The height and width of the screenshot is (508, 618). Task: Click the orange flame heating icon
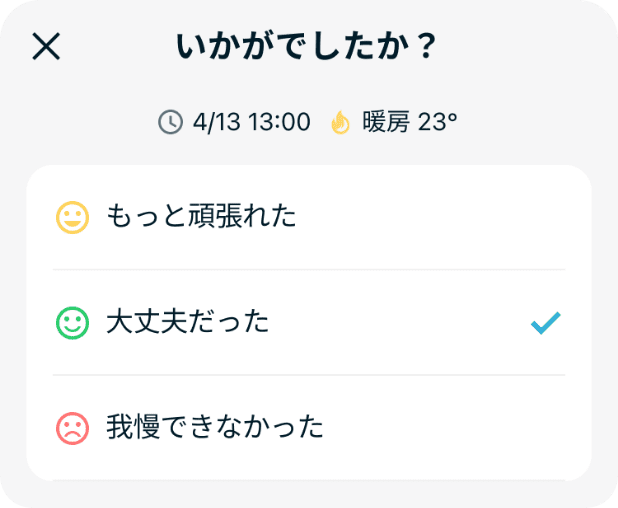coord(340,122)
